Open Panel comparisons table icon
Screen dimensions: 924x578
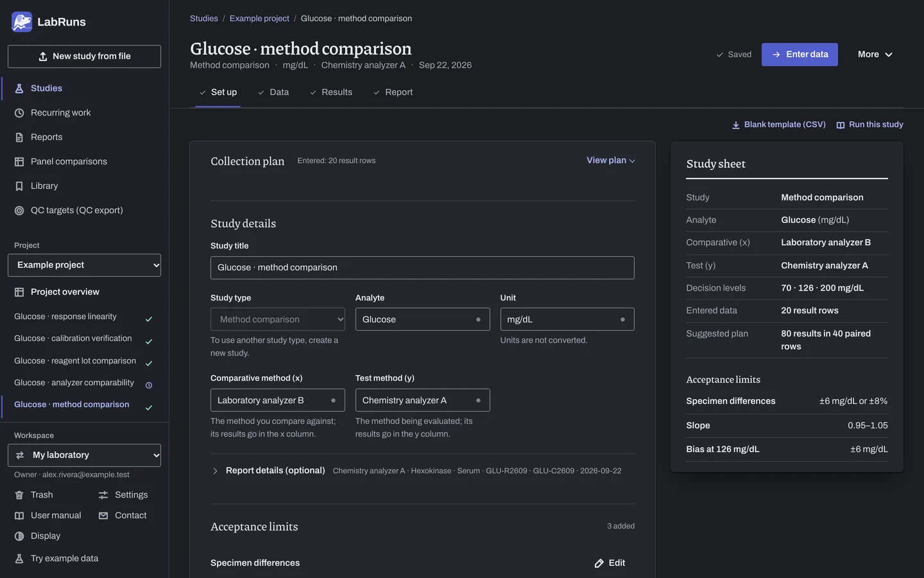[19, 162]
